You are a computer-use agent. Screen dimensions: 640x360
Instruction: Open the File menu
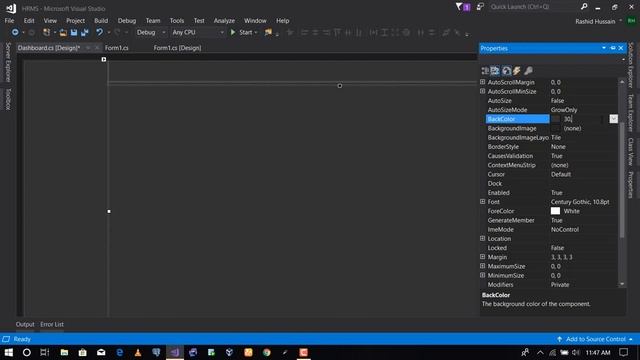coord(9,20)
